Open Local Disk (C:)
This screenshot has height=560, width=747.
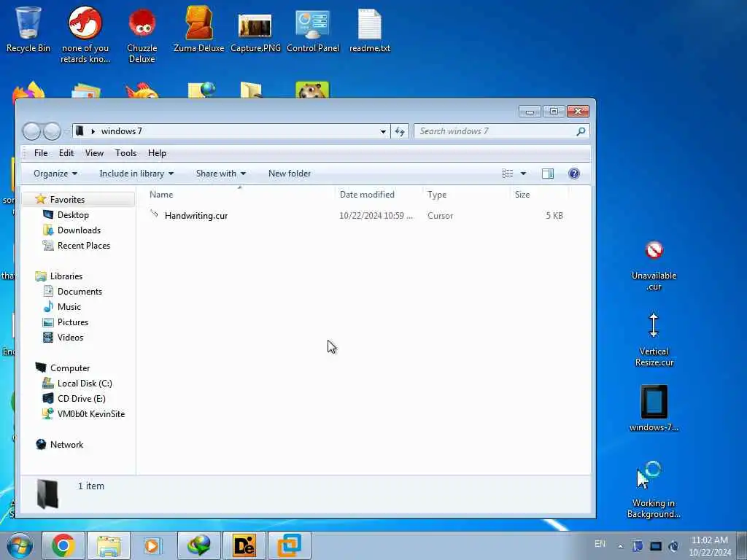[85, 384]
